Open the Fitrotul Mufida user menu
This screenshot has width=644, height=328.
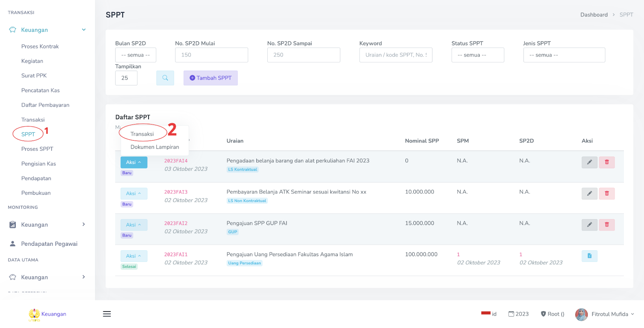tap(605, 314)
